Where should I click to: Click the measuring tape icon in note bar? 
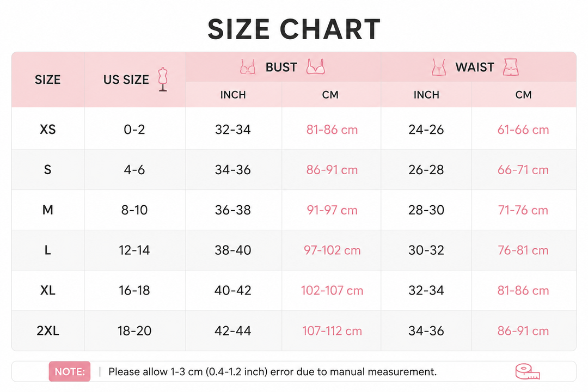pos(527,371)
